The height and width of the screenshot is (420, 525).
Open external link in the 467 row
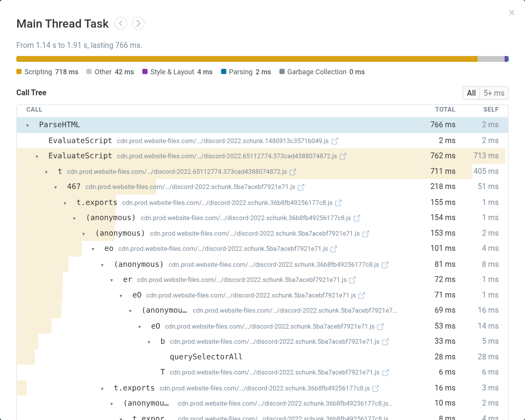301,187
